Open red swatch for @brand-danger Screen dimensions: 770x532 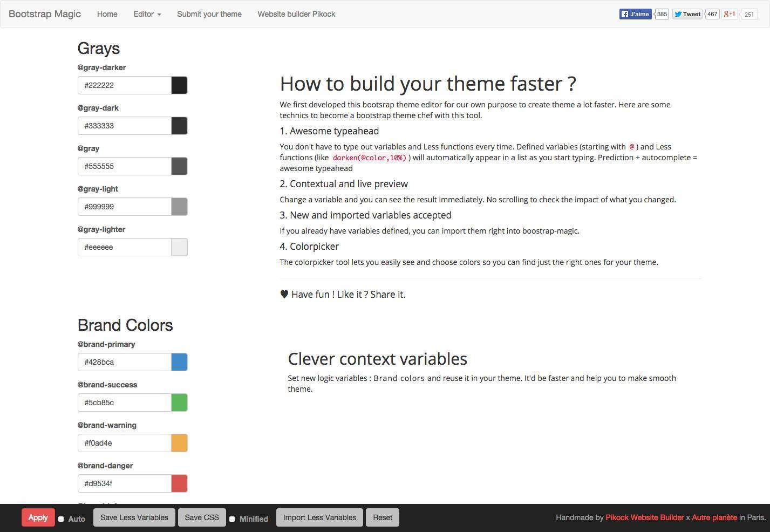(179, 483)
